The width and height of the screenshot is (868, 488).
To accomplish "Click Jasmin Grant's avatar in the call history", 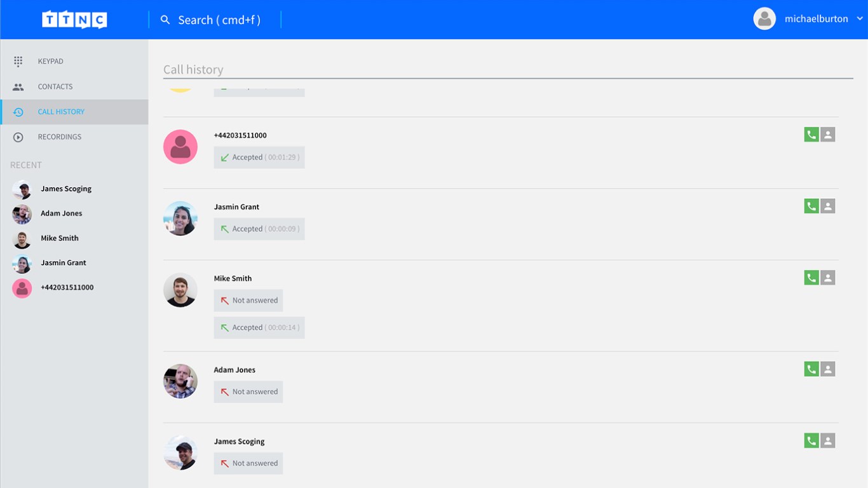I will pyautogui.click(x=180, y=219).
